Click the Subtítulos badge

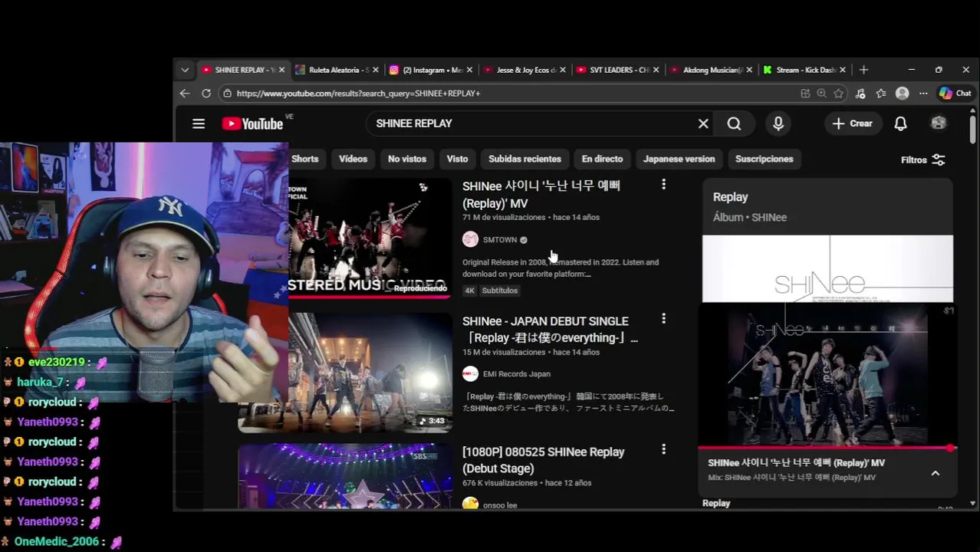500,291
